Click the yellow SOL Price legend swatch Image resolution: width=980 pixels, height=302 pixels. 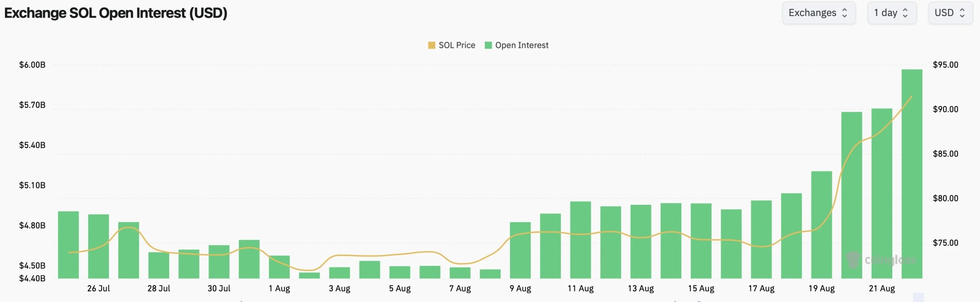[x=431, y=45]
